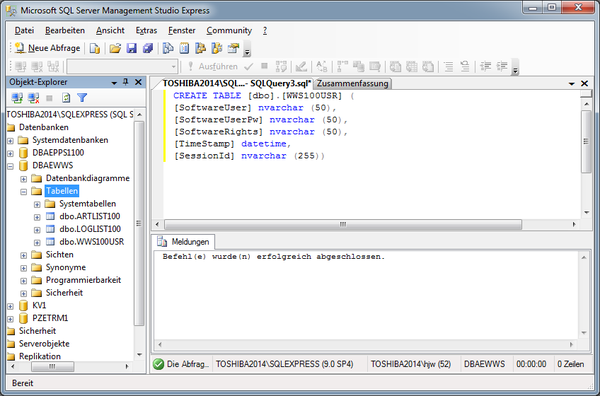This screenshot has width=600, height=396.
Task: Collapse the Tabellen folder
Action: coord(24,191)
